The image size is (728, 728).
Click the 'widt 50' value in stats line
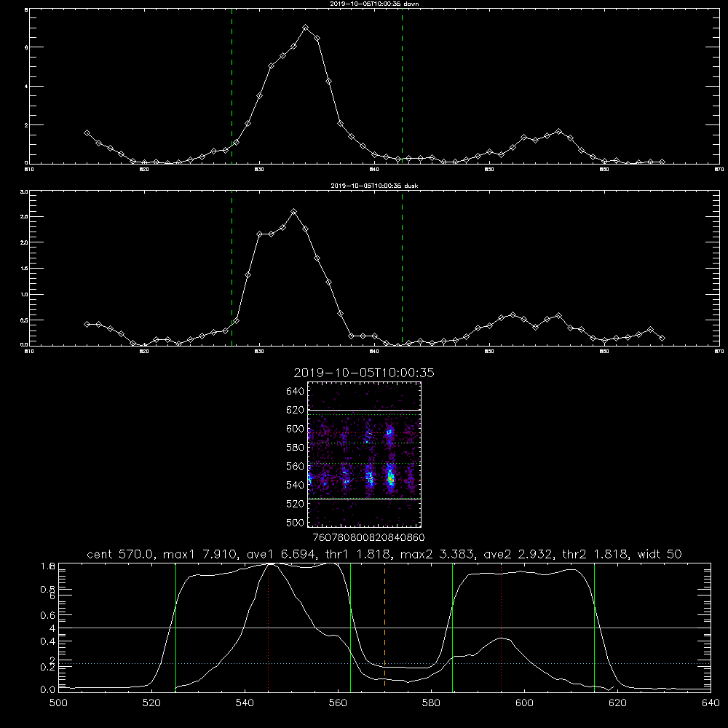(x=660, y=554)
